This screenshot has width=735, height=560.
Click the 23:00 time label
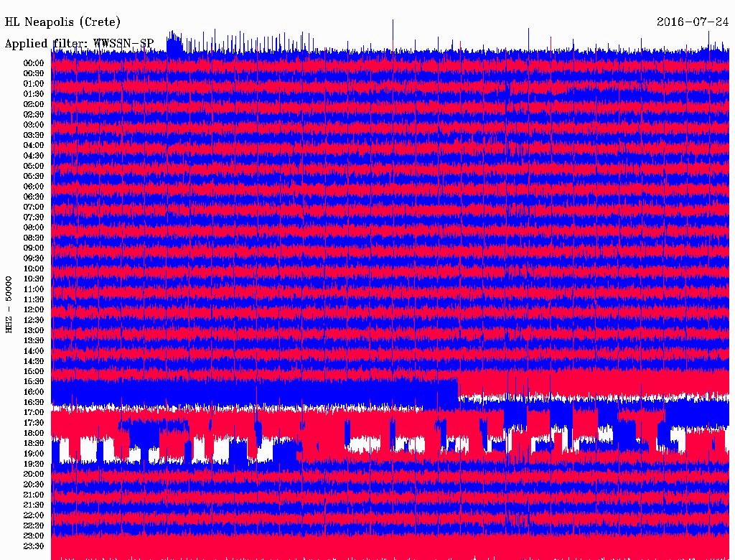[x=34, y=536]
